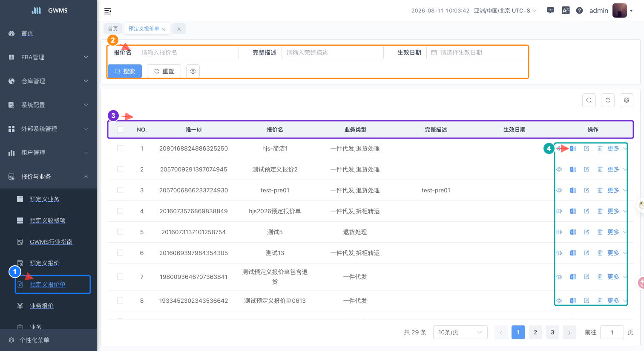Check the box for row 测试5
Viewport: 644px width, 351px height.
(120, 232)
